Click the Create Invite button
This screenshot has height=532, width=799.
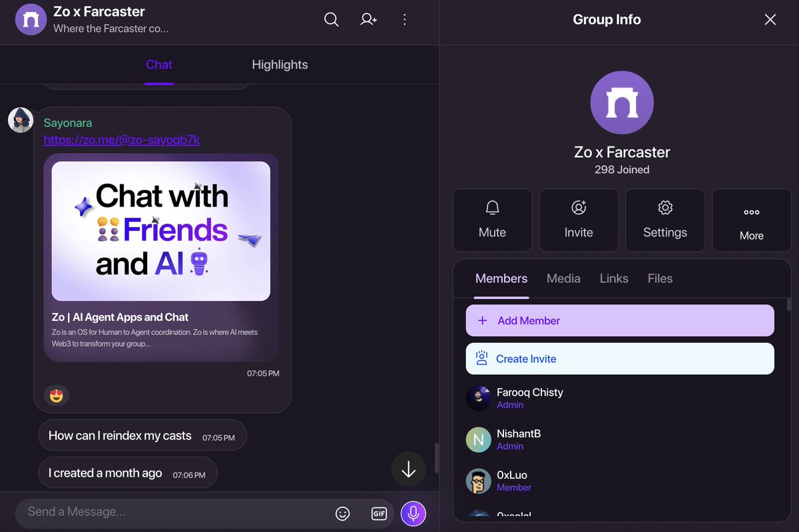pyautogui.click(x=620, y=359)
